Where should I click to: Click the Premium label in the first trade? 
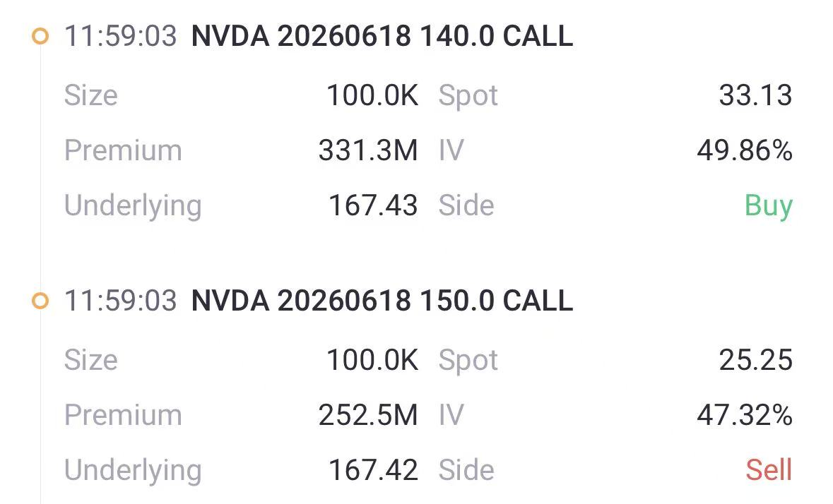tap(123, 150)
